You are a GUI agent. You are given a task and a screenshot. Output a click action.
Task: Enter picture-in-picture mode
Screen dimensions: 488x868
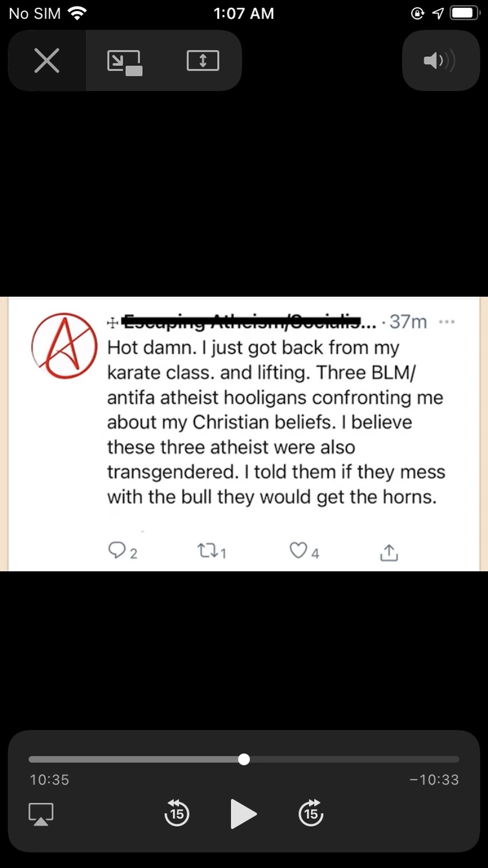pyautogui.click(x=124, y=61)
